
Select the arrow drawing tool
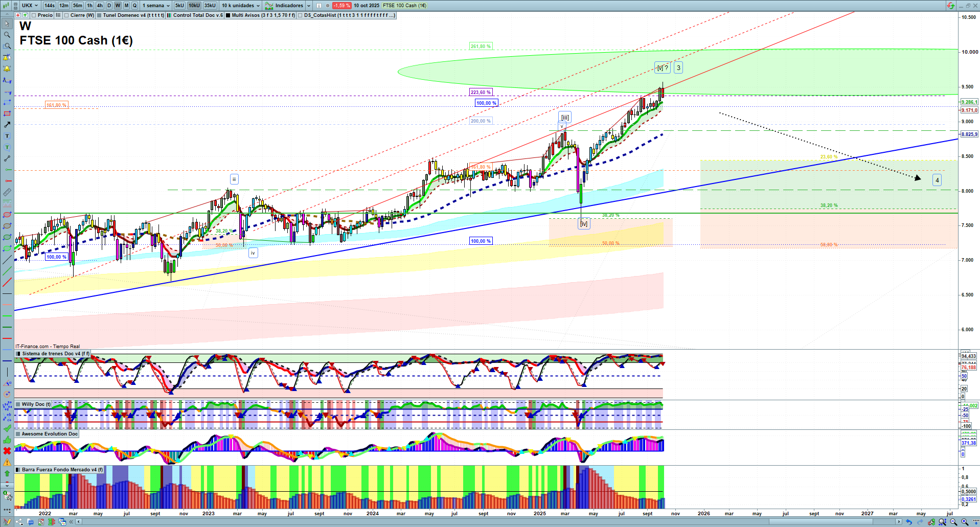7,125
